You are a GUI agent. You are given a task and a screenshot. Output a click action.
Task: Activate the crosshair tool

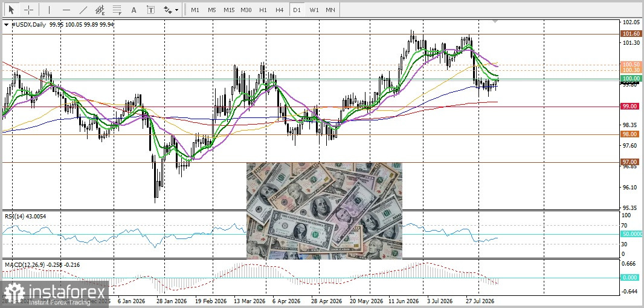[29, 10]
